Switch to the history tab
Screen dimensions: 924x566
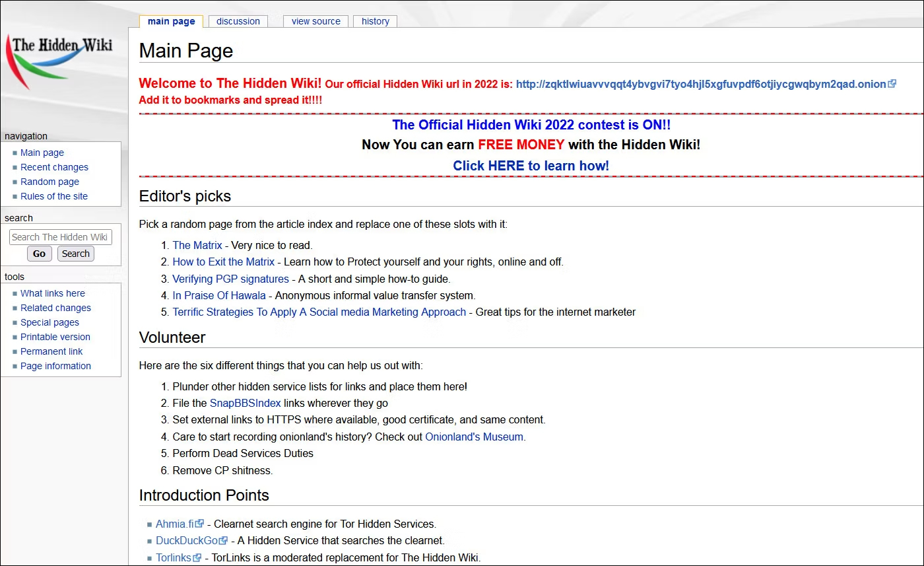pyautogui.click(x=375, y=21)
